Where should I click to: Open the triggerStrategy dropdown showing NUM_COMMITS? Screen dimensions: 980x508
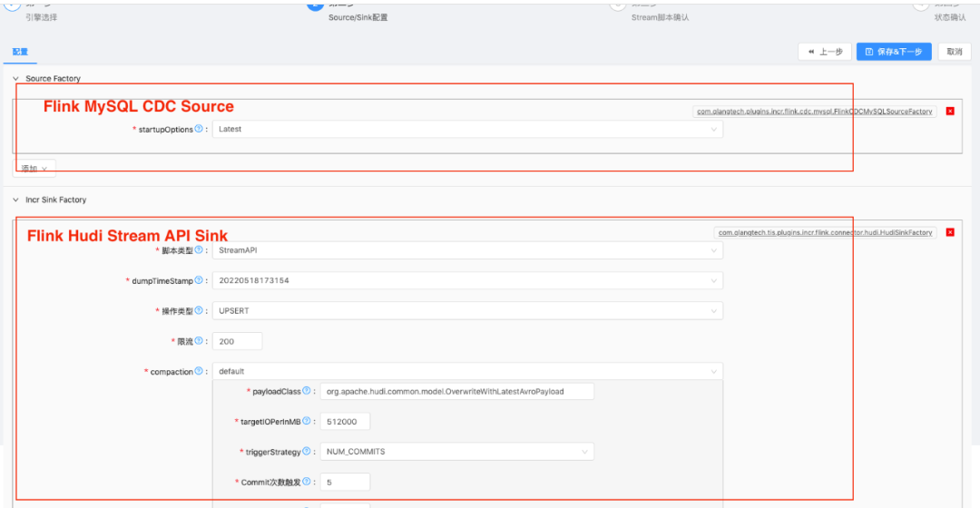[x=456, y=451]
